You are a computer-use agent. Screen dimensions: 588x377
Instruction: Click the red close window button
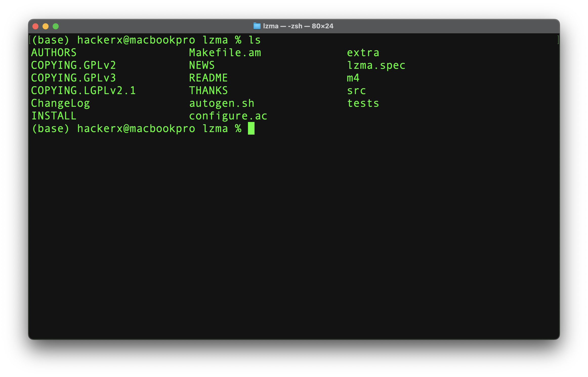pyautogui.click(x=35, y=26)
